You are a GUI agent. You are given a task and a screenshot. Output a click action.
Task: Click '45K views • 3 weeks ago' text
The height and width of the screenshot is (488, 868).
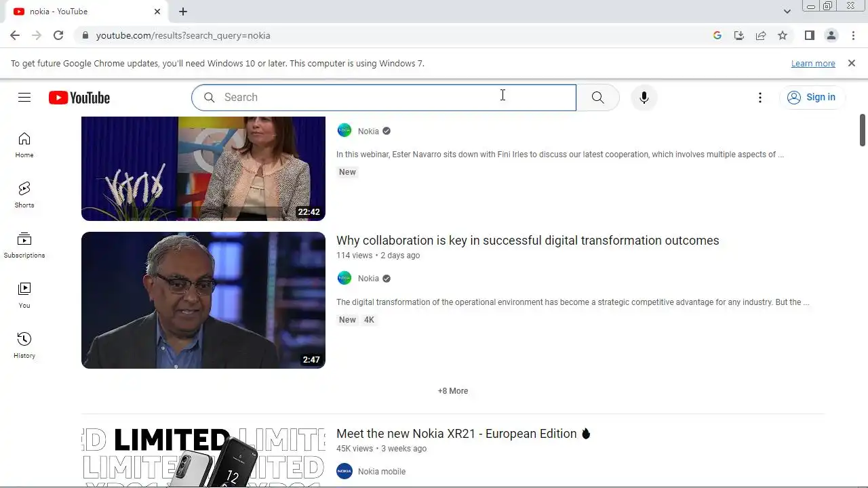(381, 449)
